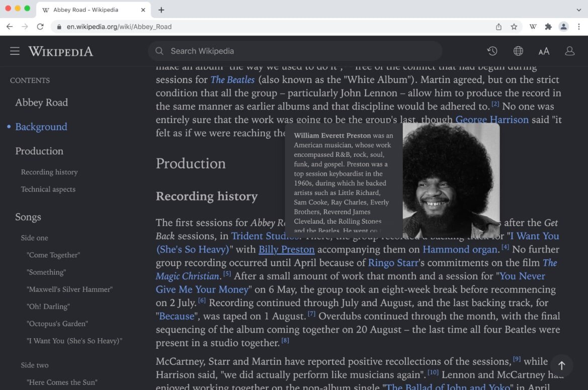588x390 pixels.
Task: Jump to "Come Together" in contents
Action: pos(53,255)
